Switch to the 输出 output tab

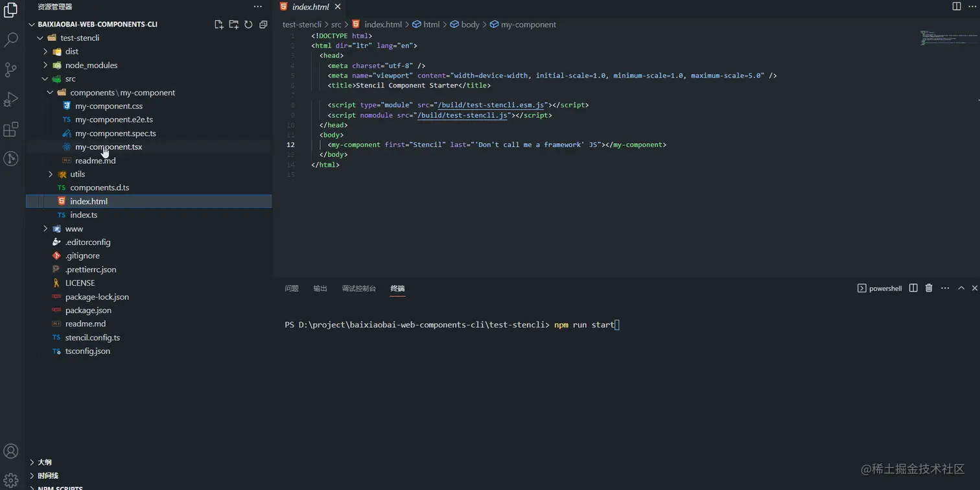[320, 288]
